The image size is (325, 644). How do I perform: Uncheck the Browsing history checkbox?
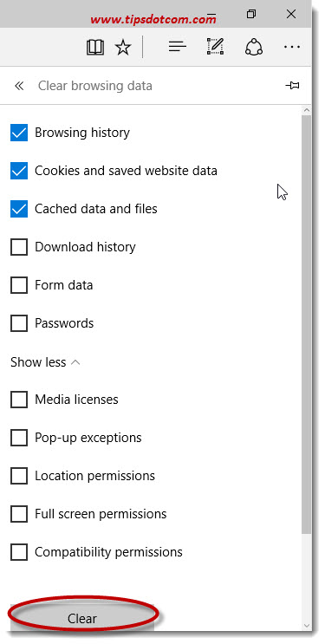point(19,133)
